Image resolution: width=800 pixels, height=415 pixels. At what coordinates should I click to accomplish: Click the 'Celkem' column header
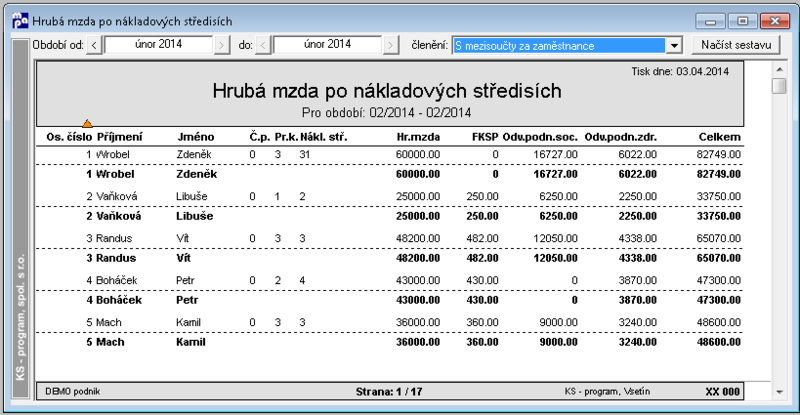[x=720, y=137]
